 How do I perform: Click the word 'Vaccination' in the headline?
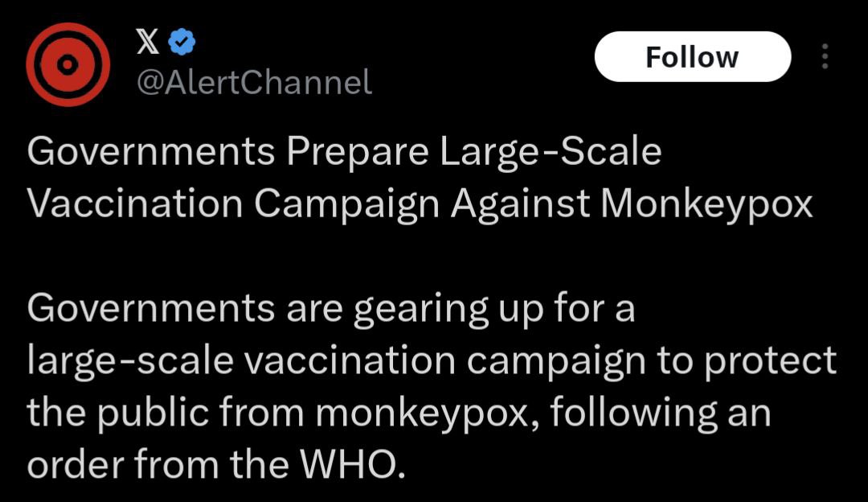[x=135, y=203]
